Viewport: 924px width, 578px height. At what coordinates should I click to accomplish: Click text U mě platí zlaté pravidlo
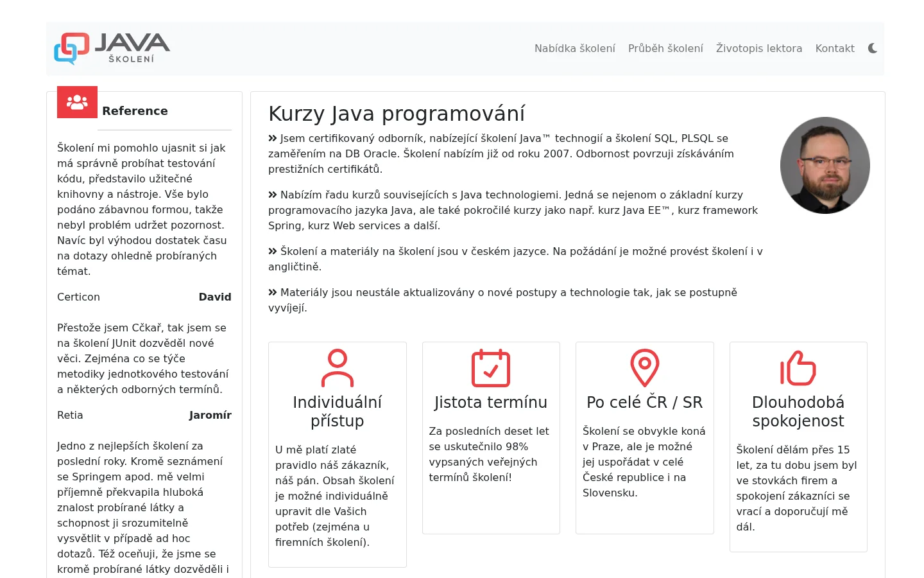point(336,496)
